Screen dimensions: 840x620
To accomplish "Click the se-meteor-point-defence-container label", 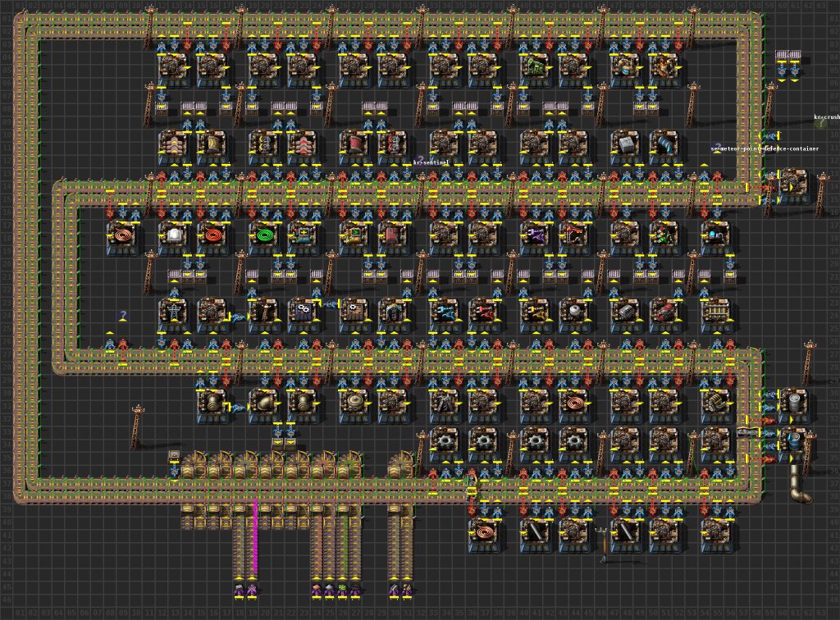I will (765, 148).
